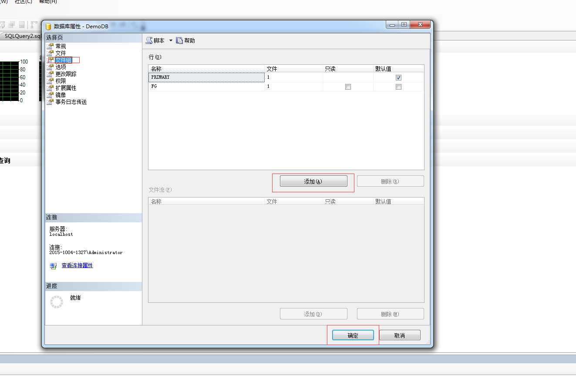Click the database icon in dialog title bar
The height and width of the screenshot is (392, 576).
coord(48,26)
